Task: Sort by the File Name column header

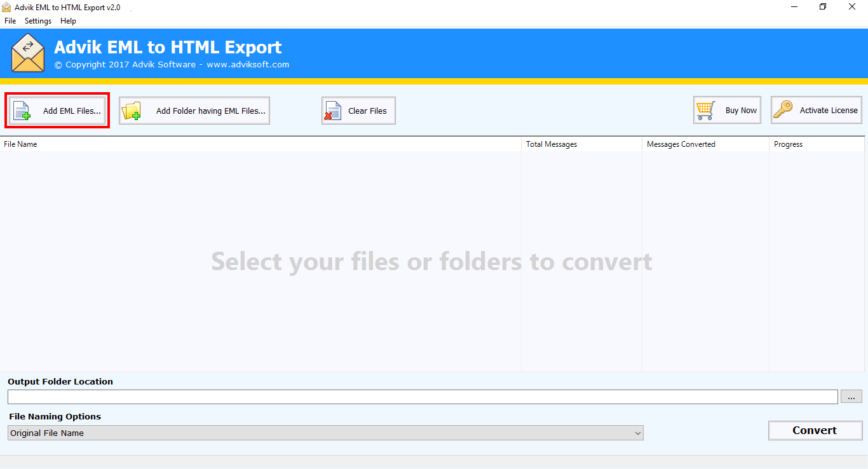Action: click(261, 144)
